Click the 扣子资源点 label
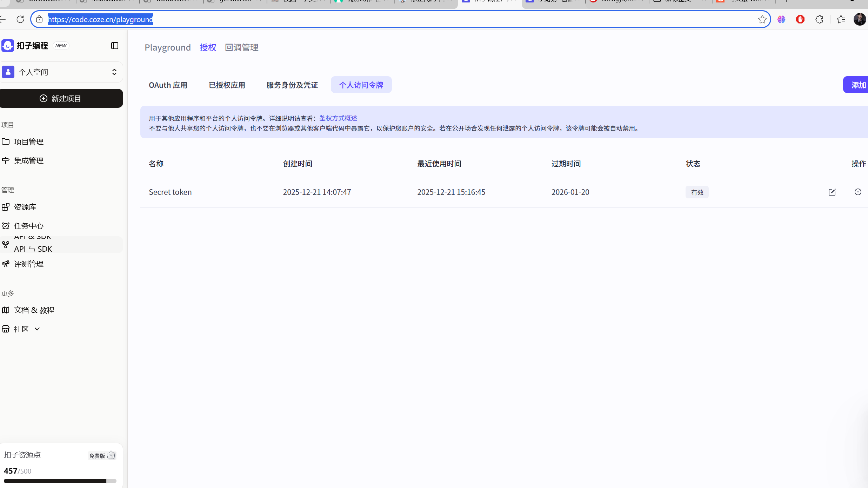 tap(22, 455)
